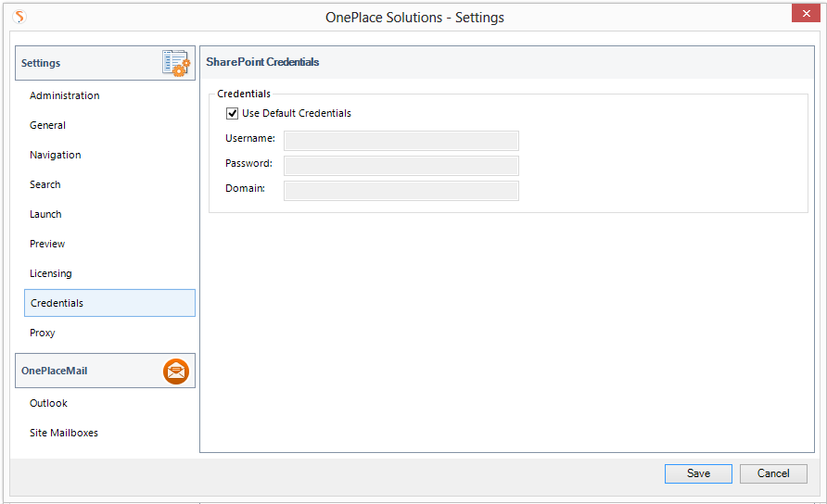Select the Credentials sidebar item
Image resolution: width=827 pixels, height=504 pixels.
57,303
